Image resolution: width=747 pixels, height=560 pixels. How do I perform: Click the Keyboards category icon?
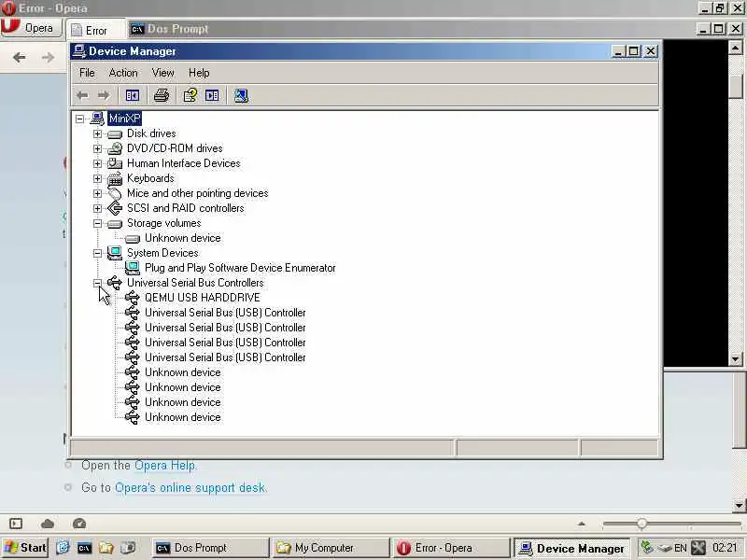pos(115,178)
